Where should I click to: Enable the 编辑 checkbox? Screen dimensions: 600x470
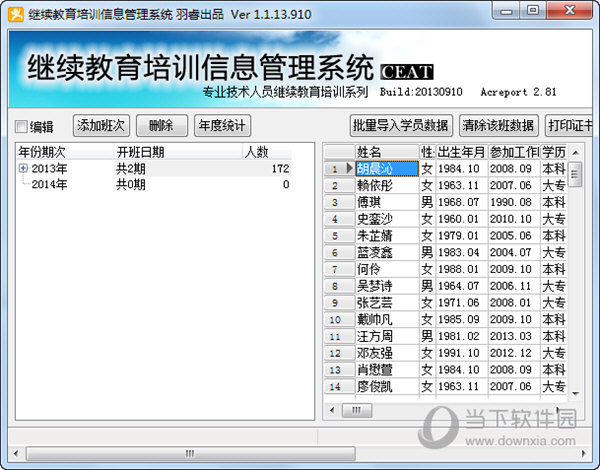(22, 127)
